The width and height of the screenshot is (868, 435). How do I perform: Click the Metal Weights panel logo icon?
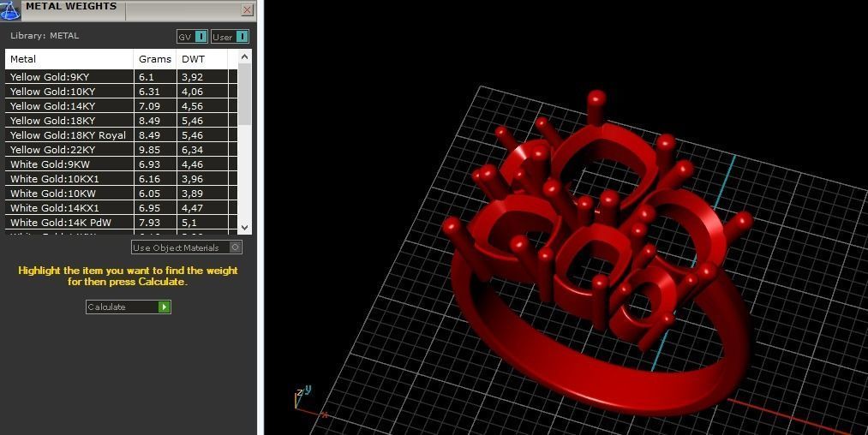pos(9,9)
